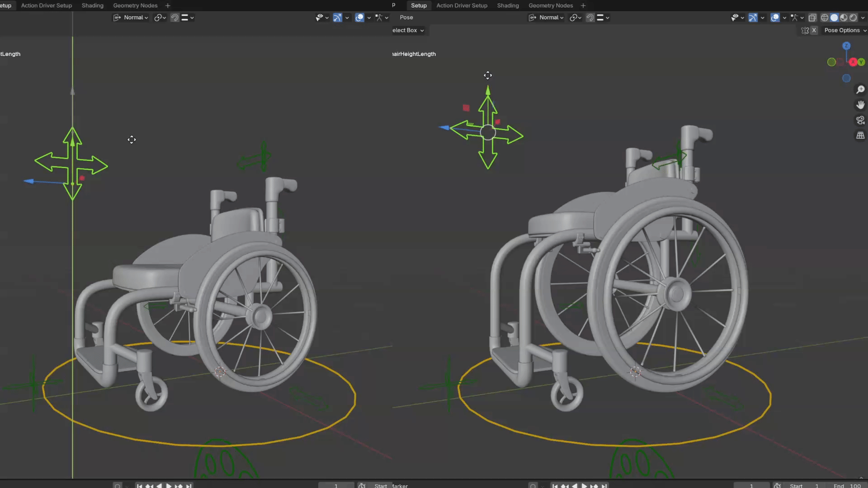Select material preview shading mode
Viewport: 868px width, 488px height.
pos(844,18)
